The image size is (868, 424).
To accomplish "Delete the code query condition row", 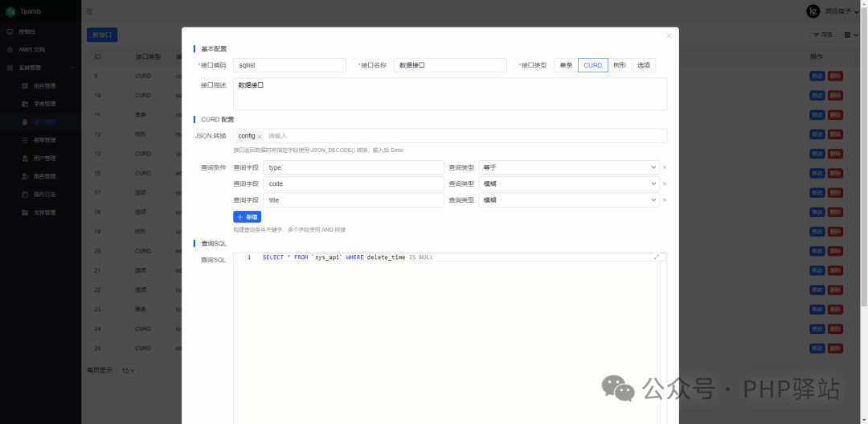I will pos(665,184).
